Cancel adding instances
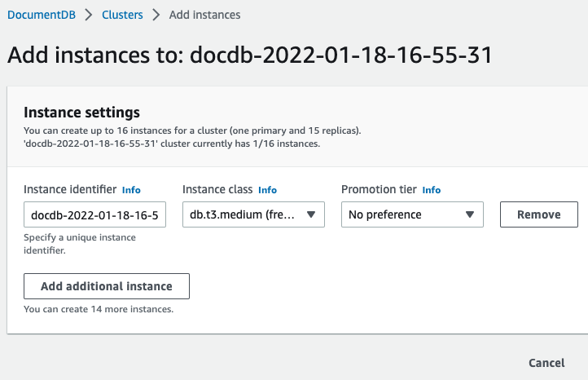 pyautogui.click(x=546, y=363)
